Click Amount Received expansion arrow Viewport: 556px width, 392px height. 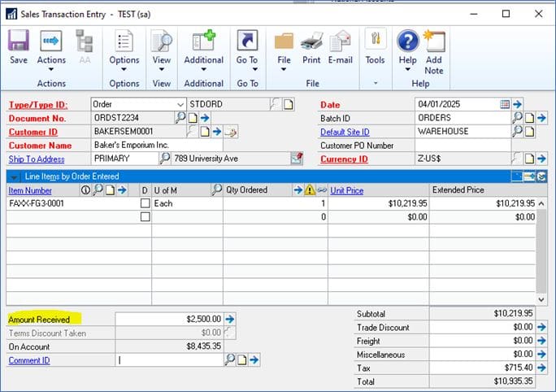coord(229,320)
